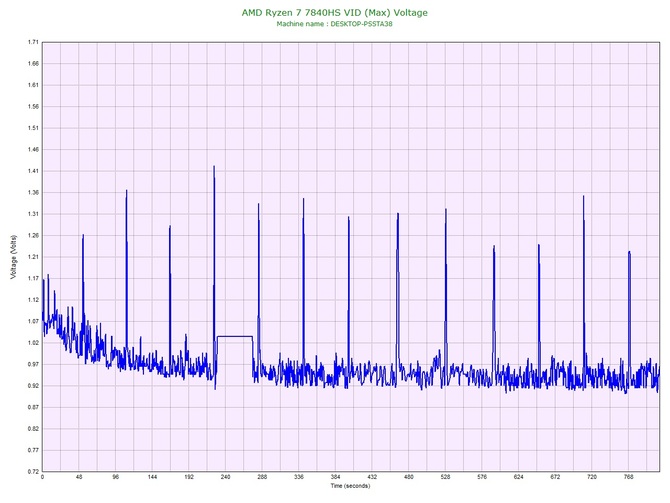Select the 384 time-axis tick label
Image resolution: width=670 pixels, height=503 pixels.
[335, 477]
